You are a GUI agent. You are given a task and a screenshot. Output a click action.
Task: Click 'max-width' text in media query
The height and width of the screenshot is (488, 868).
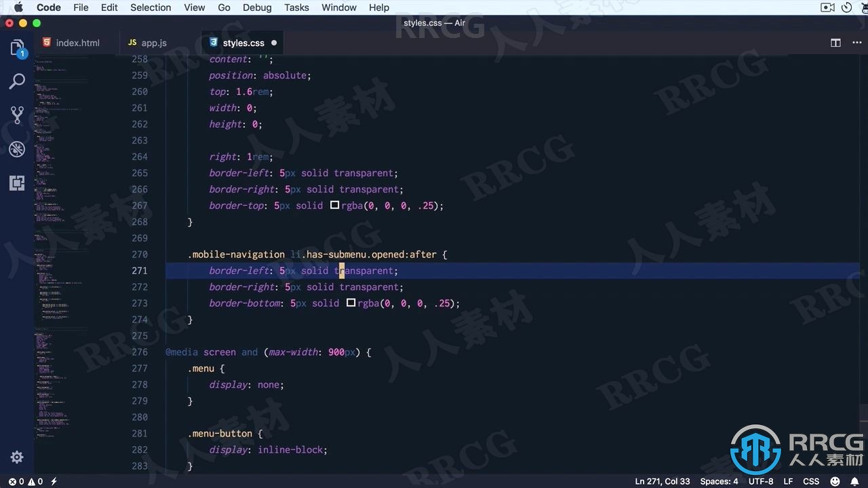click(293, 352)
